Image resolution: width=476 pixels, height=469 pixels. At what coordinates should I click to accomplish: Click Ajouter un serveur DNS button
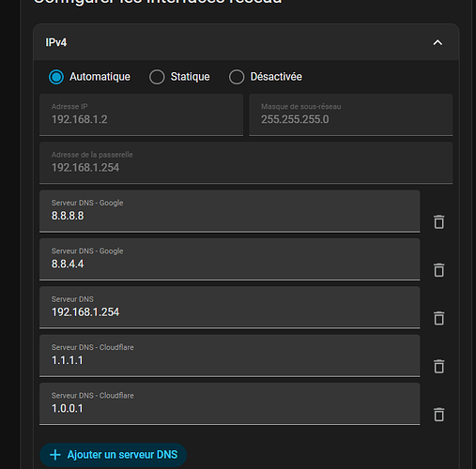coord(114,455)
